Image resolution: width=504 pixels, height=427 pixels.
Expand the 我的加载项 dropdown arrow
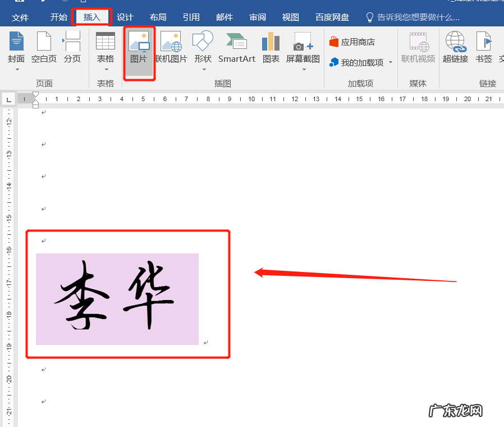[391, 63]
